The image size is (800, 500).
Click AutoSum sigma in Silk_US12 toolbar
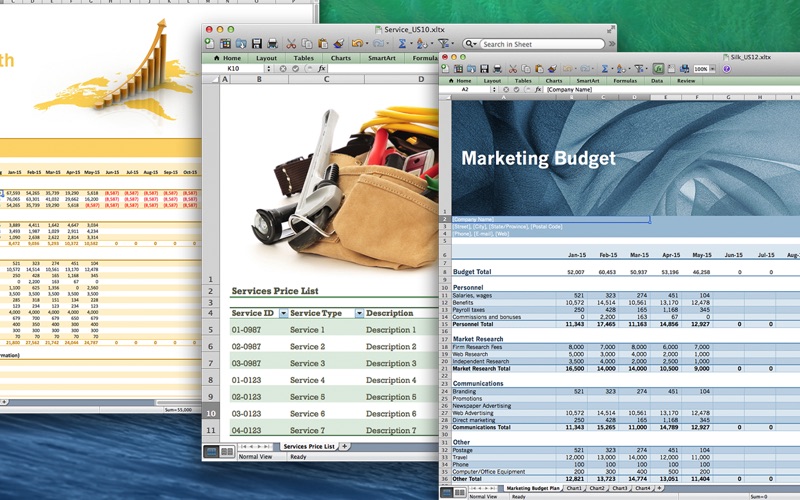click(605, 69)
